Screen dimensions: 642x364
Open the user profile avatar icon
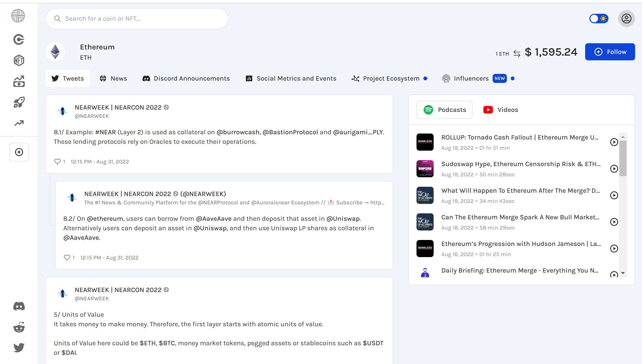coord(626,19)
